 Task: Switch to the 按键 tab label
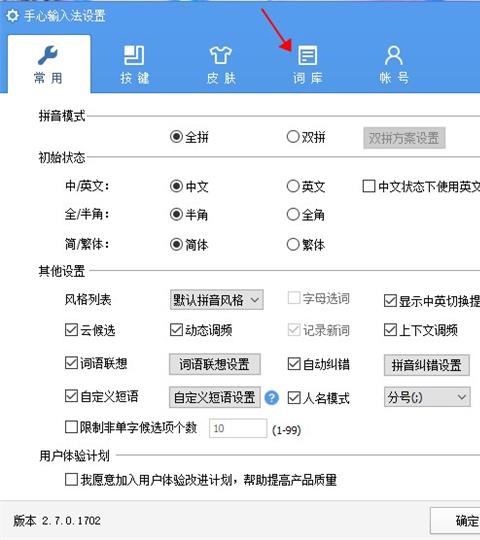coord(135,78)
